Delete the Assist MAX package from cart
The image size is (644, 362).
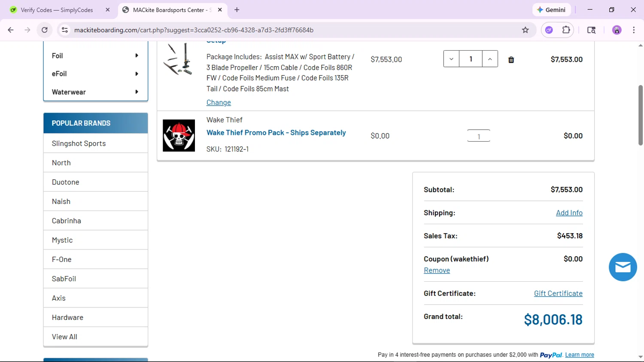pyautogui.click(x=511, y=60)
